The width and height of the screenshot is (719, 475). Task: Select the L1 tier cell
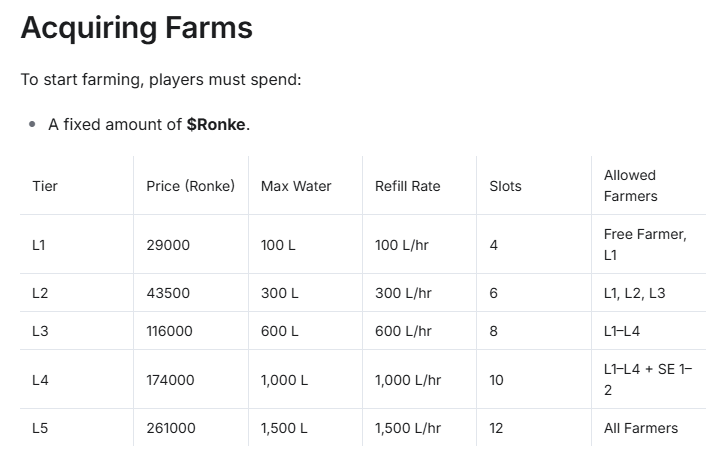[x=39, y=245]
